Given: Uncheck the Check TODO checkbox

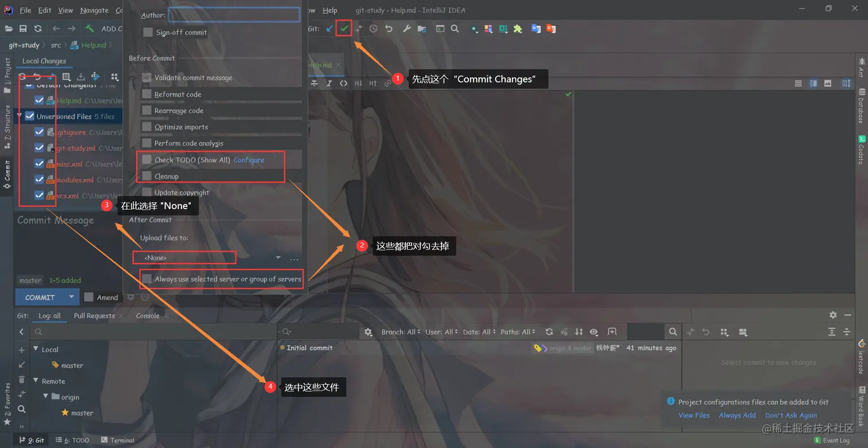Looking at the screenshot, I should [146, 160].
